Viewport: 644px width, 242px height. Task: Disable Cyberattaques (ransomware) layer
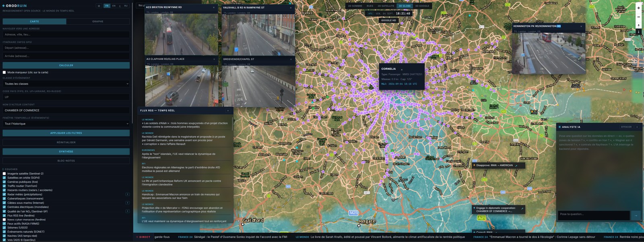[x=4, y=199]
